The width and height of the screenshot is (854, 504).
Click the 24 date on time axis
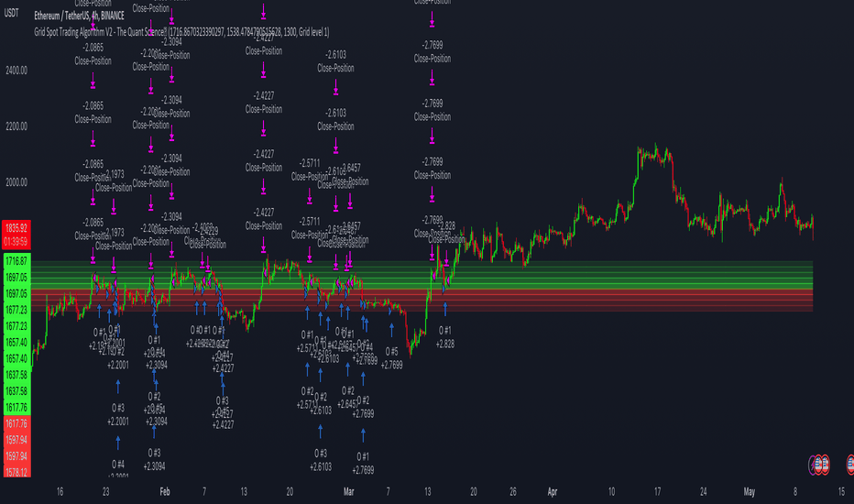pos(704,492)
